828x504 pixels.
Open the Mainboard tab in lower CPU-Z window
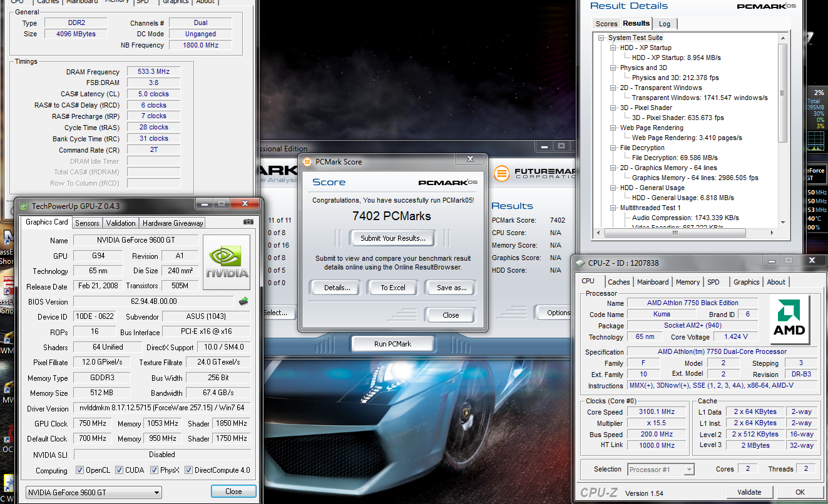coord(653,282)
